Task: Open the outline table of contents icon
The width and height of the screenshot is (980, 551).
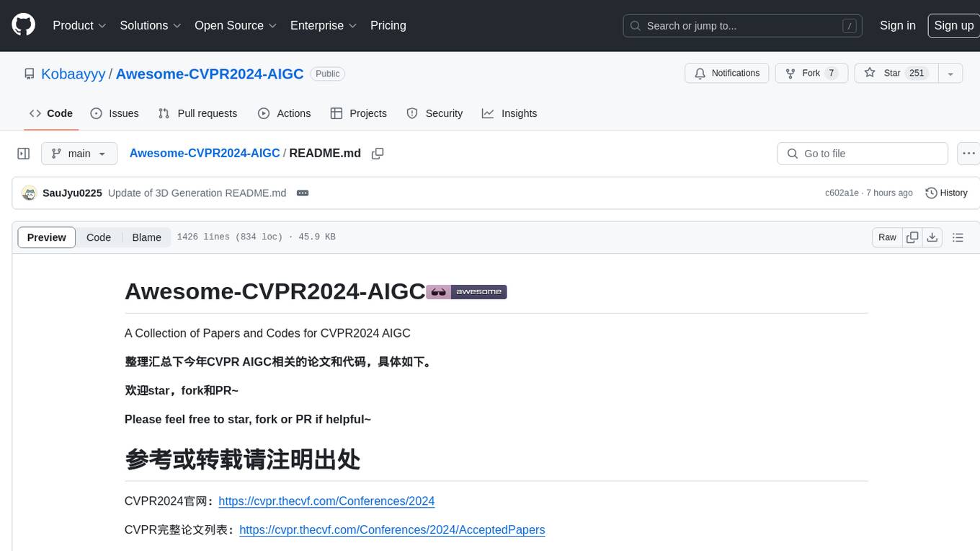Action: pos(958,237)
